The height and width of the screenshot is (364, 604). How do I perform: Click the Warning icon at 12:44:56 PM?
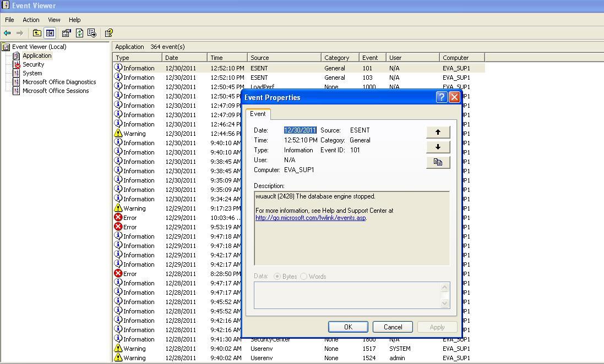tap(118, 133)
